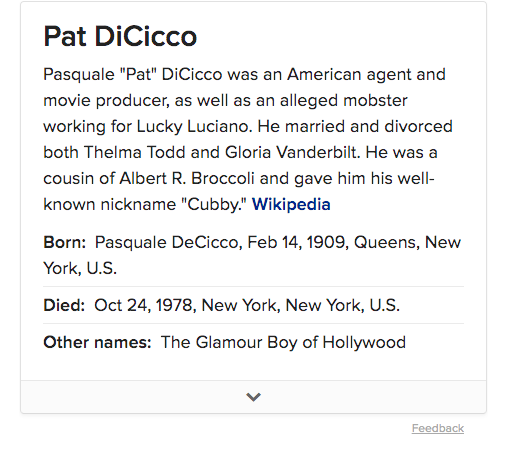Click the name Lucky Luciano in description

click(x=193, y=127)
